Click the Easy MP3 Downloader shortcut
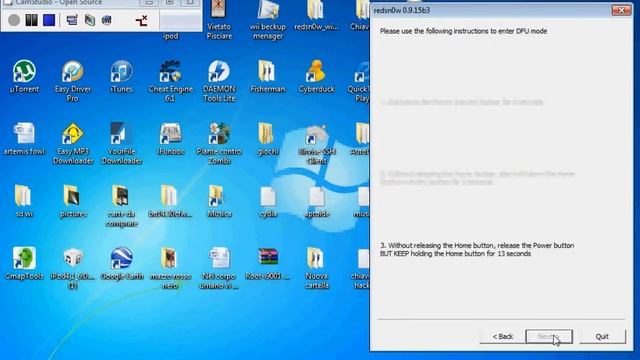This screenshot has width=640, height=360. (x=73, y=143)
